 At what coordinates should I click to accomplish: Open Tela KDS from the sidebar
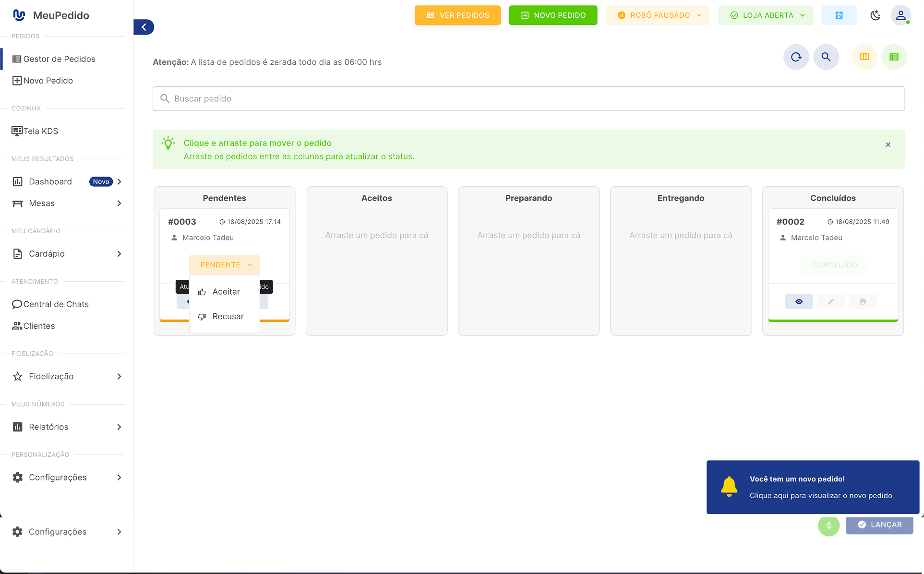click(x=40, y=131)
